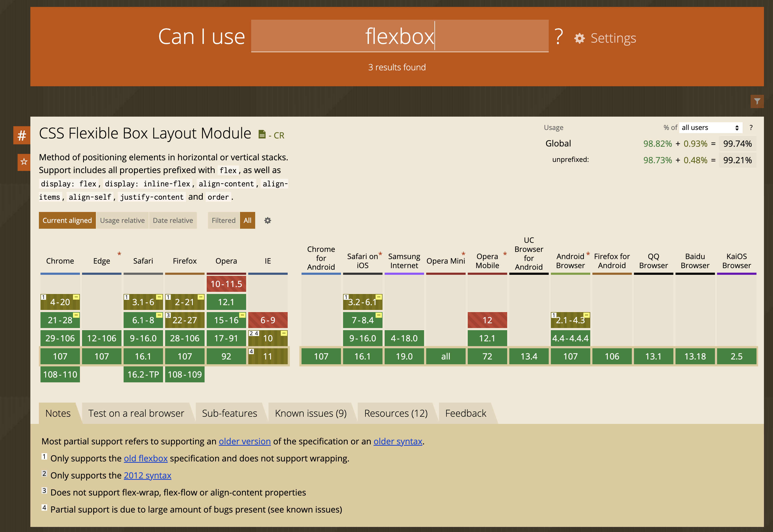This screenshot has height=532, width=773.
Task: Click Android Browser 4.4-4.4.4 cell
Action: (570, 338)
